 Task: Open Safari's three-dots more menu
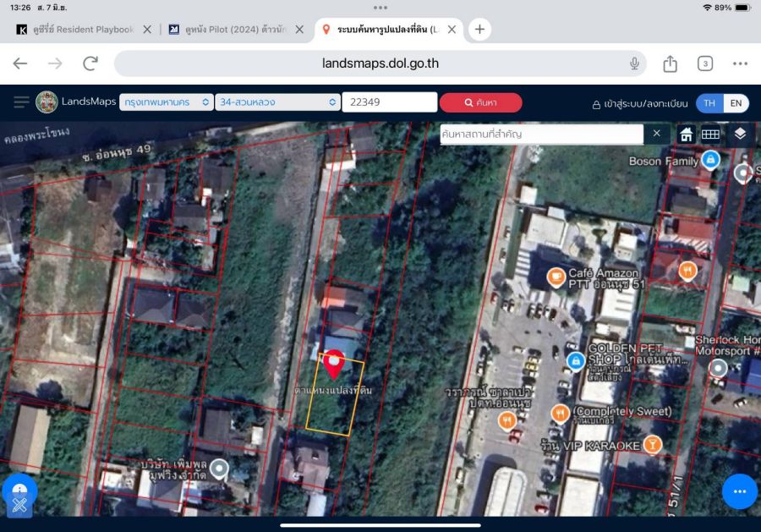pos(740,63)
